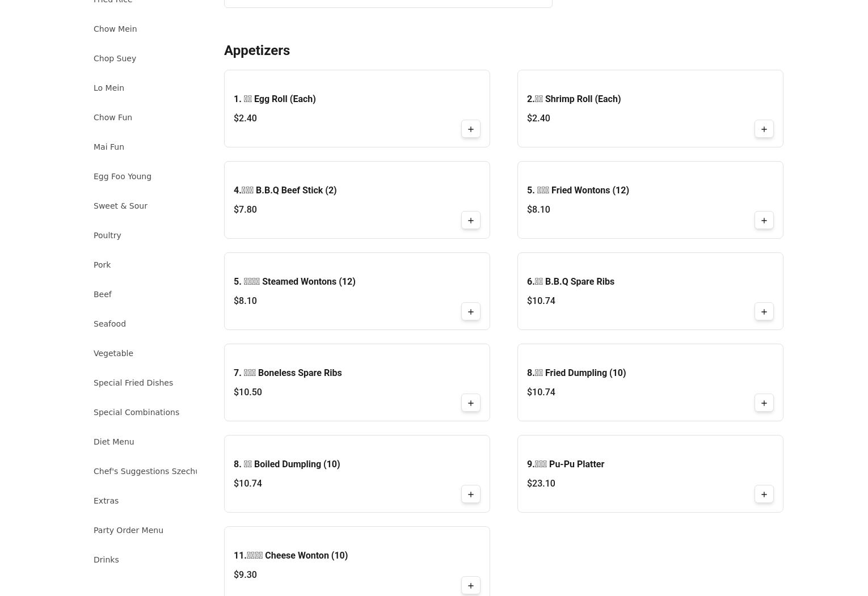Screen dimensions: 868x596
Task: Add Fried Dumpling (10) via plus icon
Action: click(x=764, y=403)
